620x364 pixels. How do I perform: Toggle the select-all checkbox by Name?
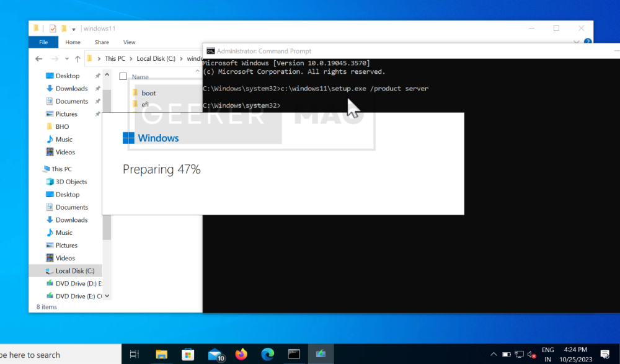point(123,76)
